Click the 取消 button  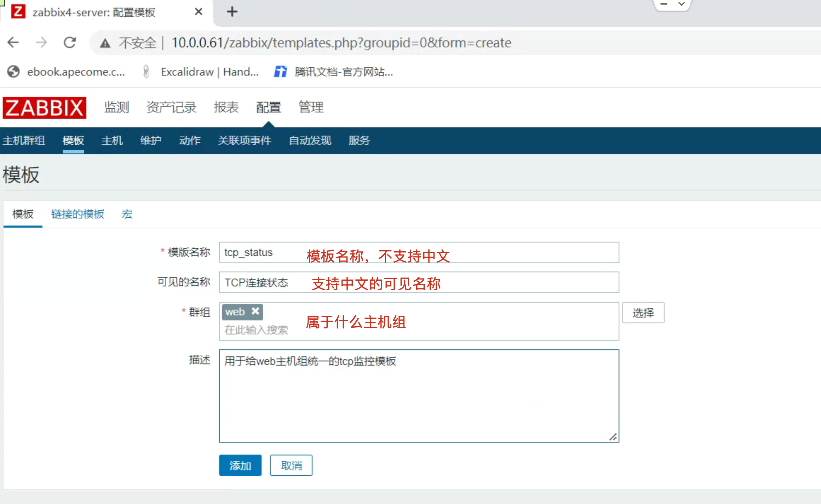(291, 465)
